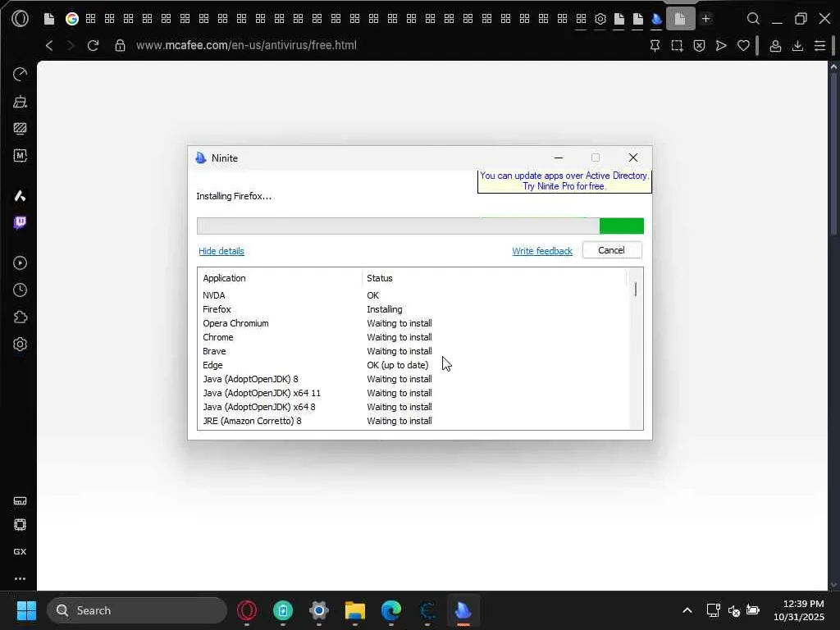Reload the McAfee page
This screenshot has width=840, height=630.
point(93,46)
